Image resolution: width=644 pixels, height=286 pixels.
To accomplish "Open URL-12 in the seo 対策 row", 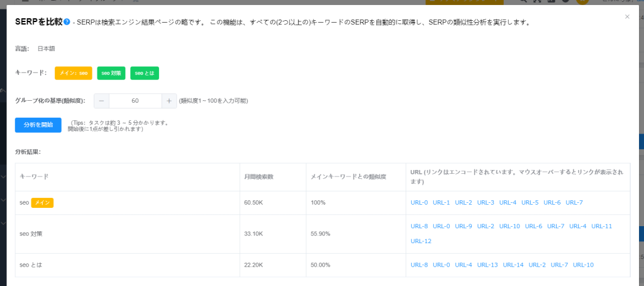I will click(x=421, y=241).
